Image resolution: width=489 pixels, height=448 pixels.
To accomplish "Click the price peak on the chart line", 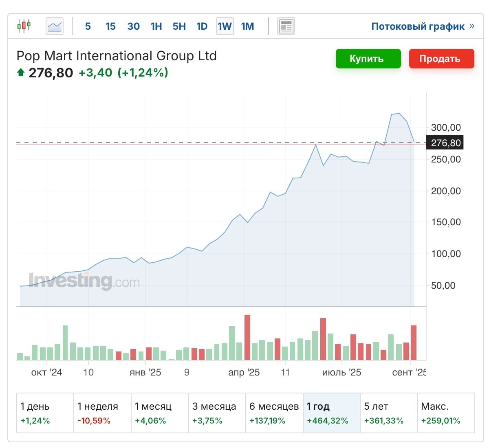I will click(x=399, y=113).
